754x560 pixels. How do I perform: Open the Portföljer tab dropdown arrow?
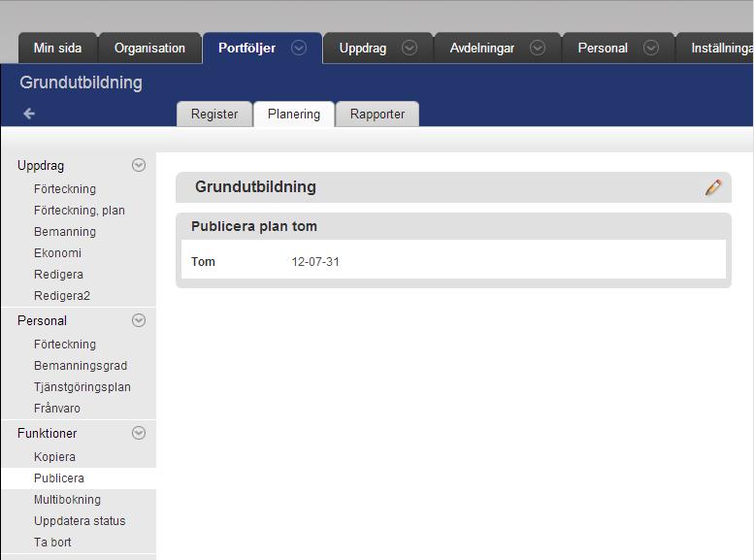click(x=299, y=48)
